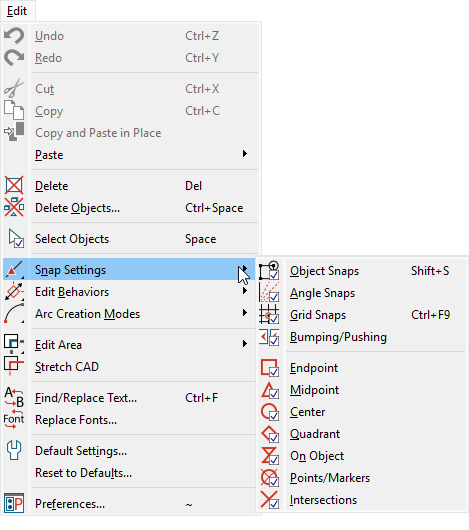Click the Find/Replace Text icon
Viewport: 469px width, 530px height.
click(x=14, y=398)
